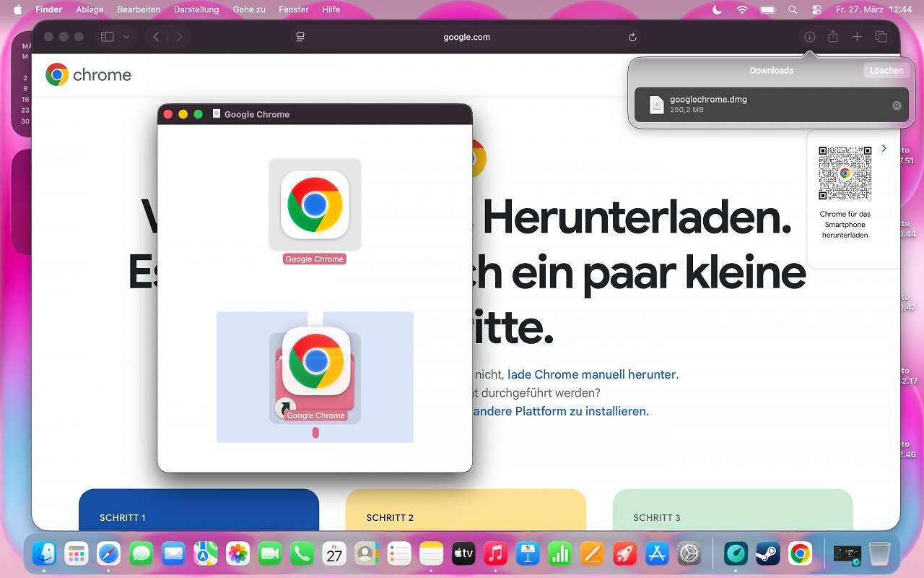Click the Safari share button
This screenshot has width=924, height=578.
(x=833, y=37)
